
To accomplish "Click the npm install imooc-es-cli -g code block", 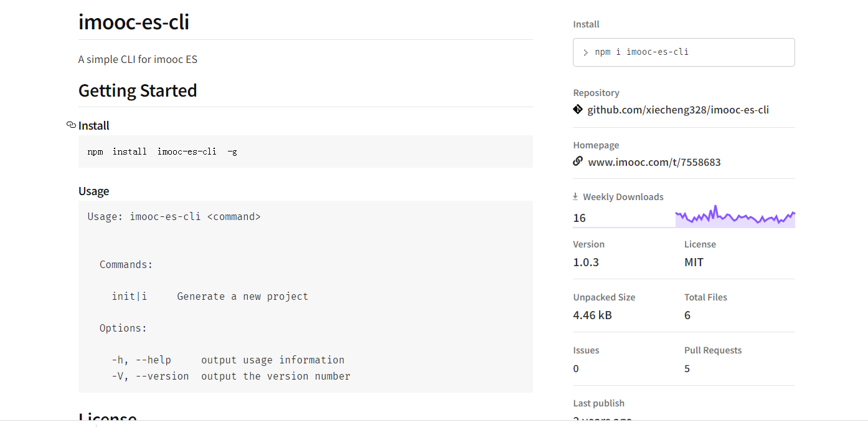I will 305,151.
